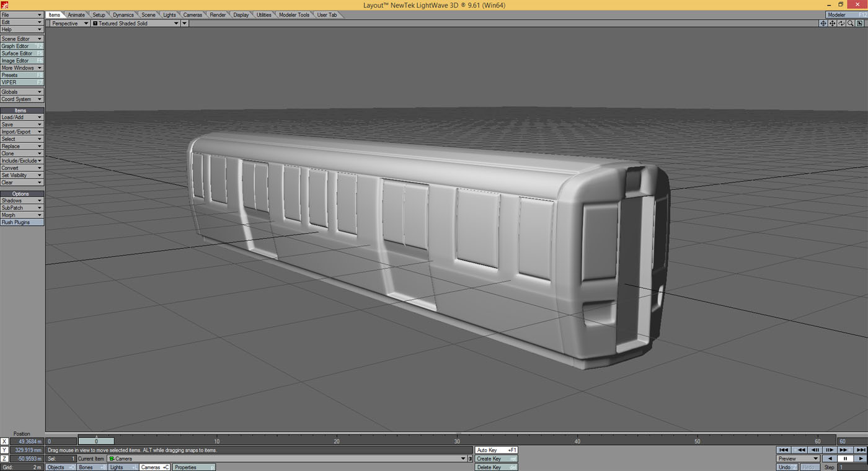Click the viewport move (pan) icon
Viewport: 868px width, 471px height.
click(832, 24)
